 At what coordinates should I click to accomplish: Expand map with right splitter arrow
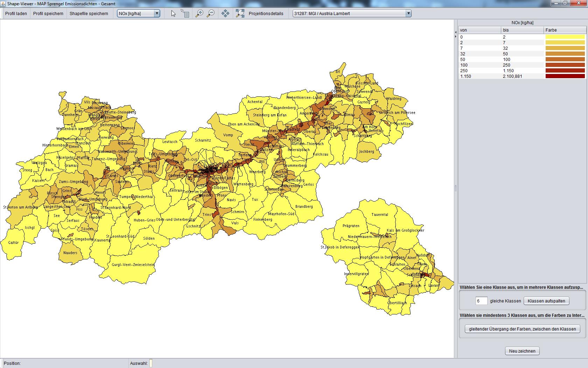click(x=456, y=36)
